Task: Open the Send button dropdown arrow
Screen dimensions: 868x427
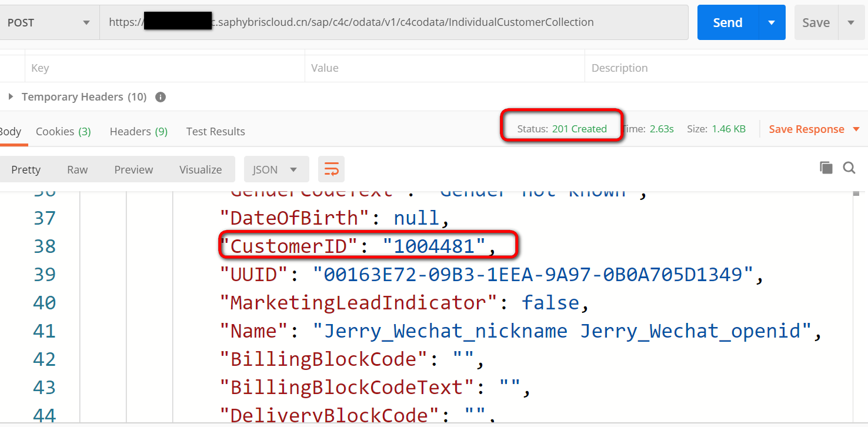Action: point(772,22)
